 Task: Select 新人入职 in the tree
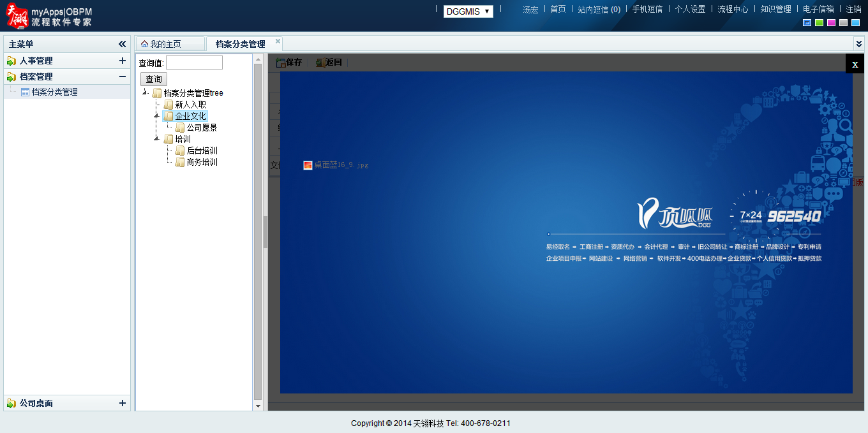click(190, 105)
